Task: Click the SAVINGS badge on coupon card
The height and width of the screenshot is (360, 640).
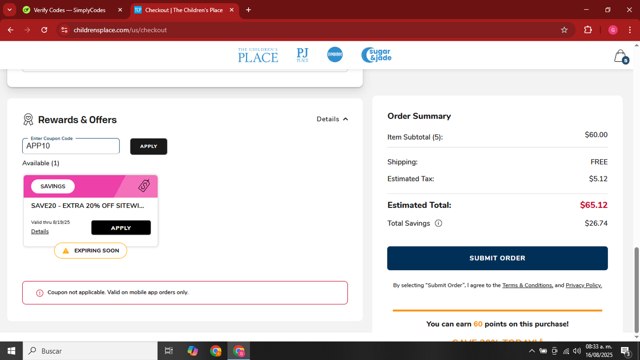Action: click(53, 186)
